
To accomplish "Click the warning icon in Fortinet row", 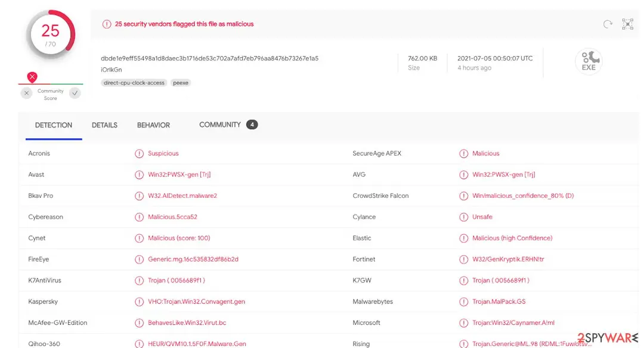I will point(464,259).
